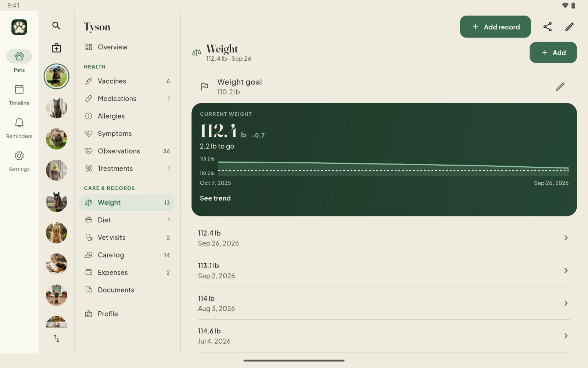The height and width of the screenshot is (368, 588).
Task: Open Documents section
Action: click(127, 290)
